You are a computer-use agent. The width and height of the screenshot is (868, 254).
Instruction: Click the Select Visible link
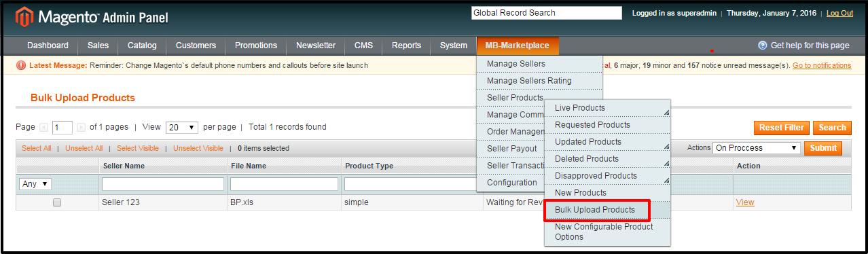coord(138,148)
